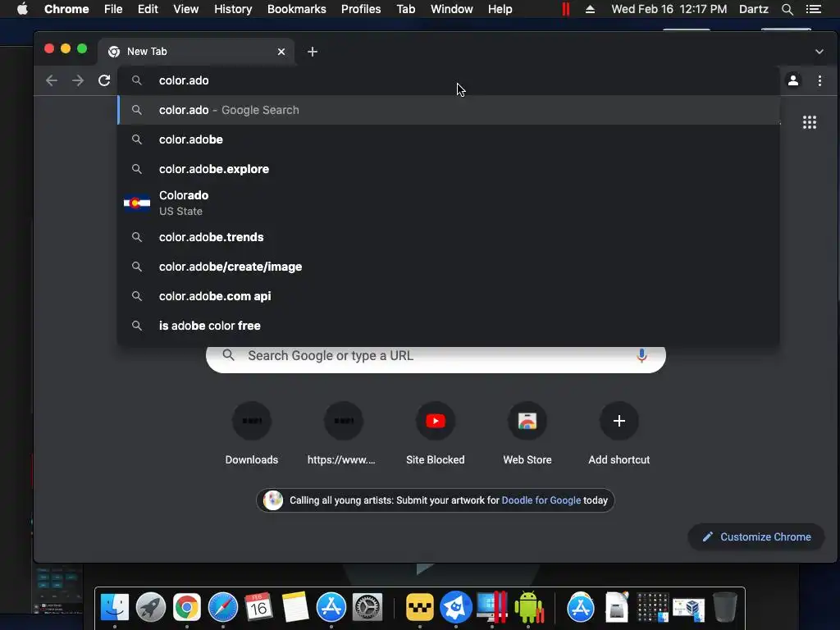
Task: Open Spotlight search in the menu bar
Action: pyautogui.click(x=787, y=9)
